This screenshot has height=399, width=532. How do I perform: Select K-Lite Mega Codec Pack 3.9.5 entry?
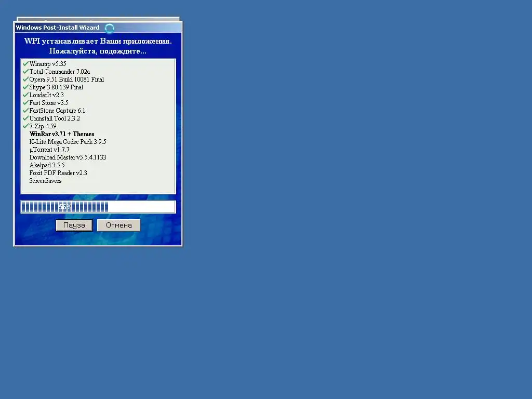68,142
